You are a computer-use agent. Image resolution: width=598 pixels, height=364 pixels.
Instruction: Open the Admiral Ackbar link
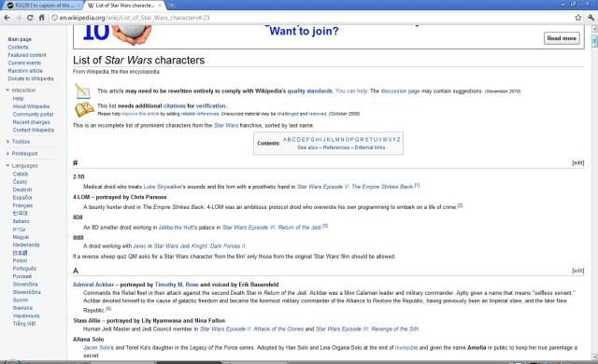[93, 285]
